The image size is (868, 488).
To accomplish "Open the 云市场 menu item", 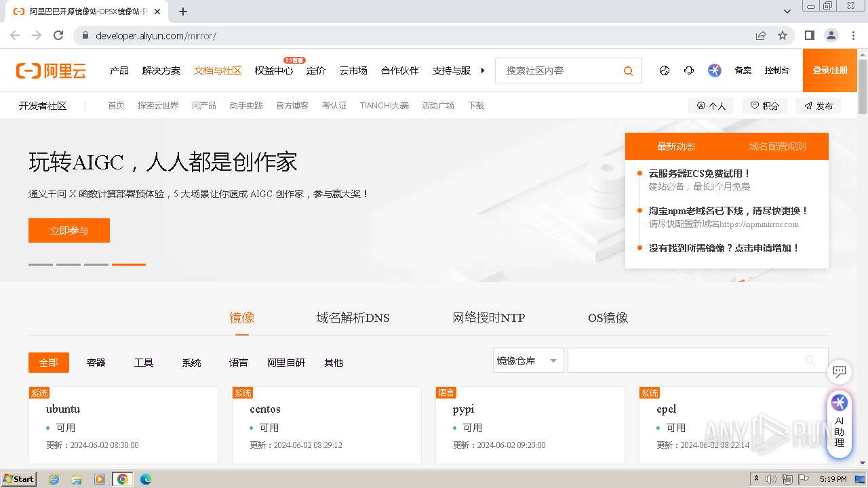I will point(353,70).
